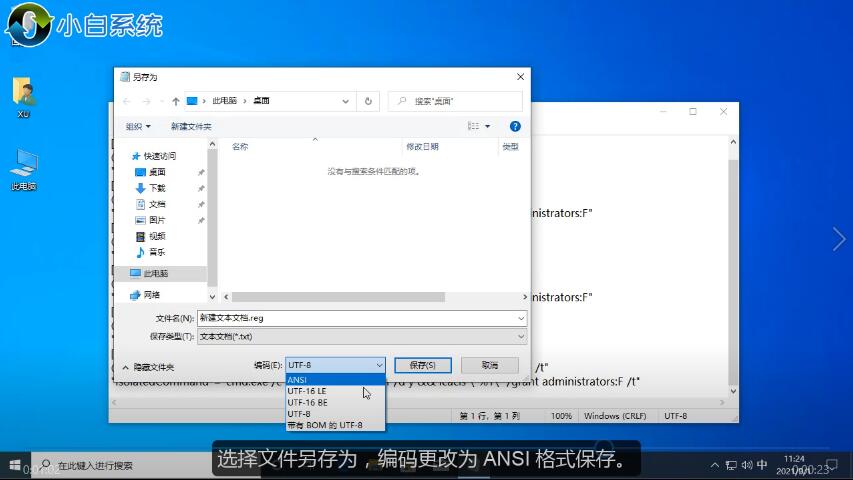The height and width of the screenshot is (480, 853).
Task: Click the up-one-level arrow in navigation bar
Action: click(x=176, y=101)
